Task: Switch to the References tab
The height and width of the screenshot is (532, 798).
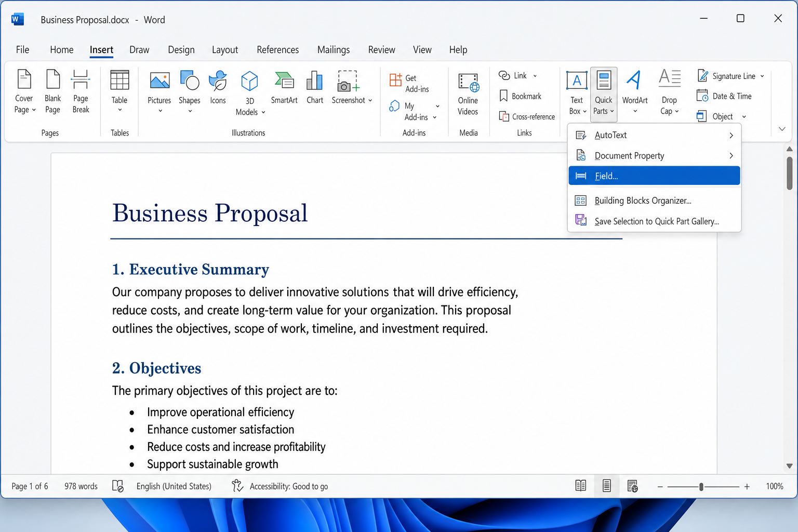Action: point(278,50)
